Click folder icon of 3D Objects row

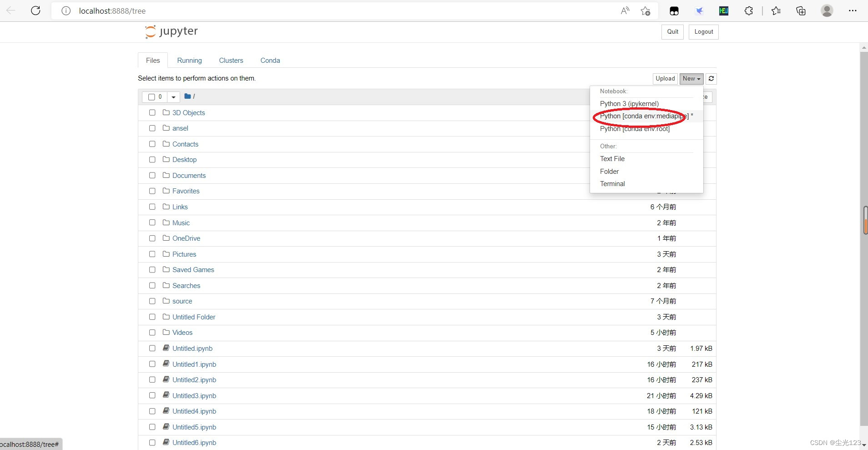coord(166,112)
